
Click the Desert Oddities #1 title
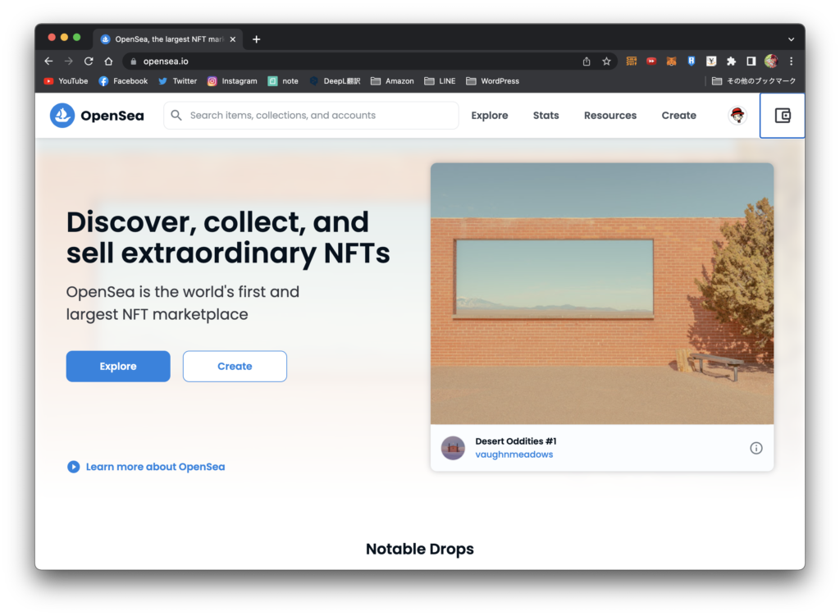point(515,440)
